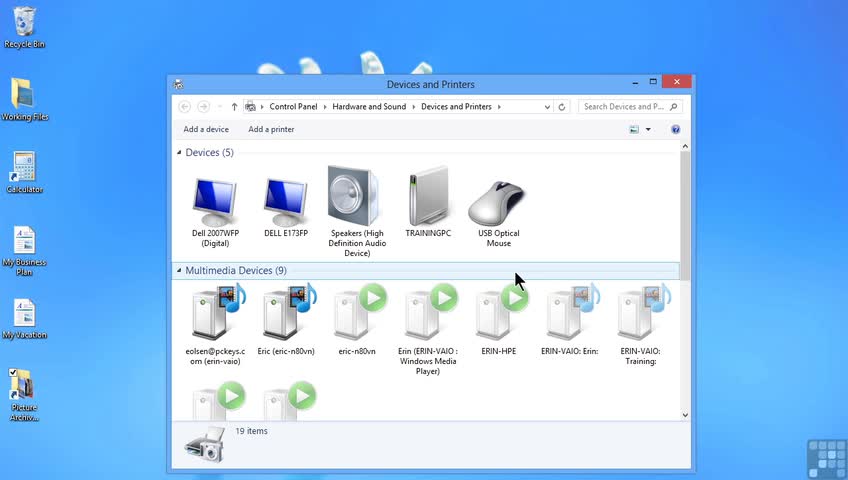Open the recent locations dropdown arrow
This screenshot has height=480, width=848.
[x=220, y=107]
